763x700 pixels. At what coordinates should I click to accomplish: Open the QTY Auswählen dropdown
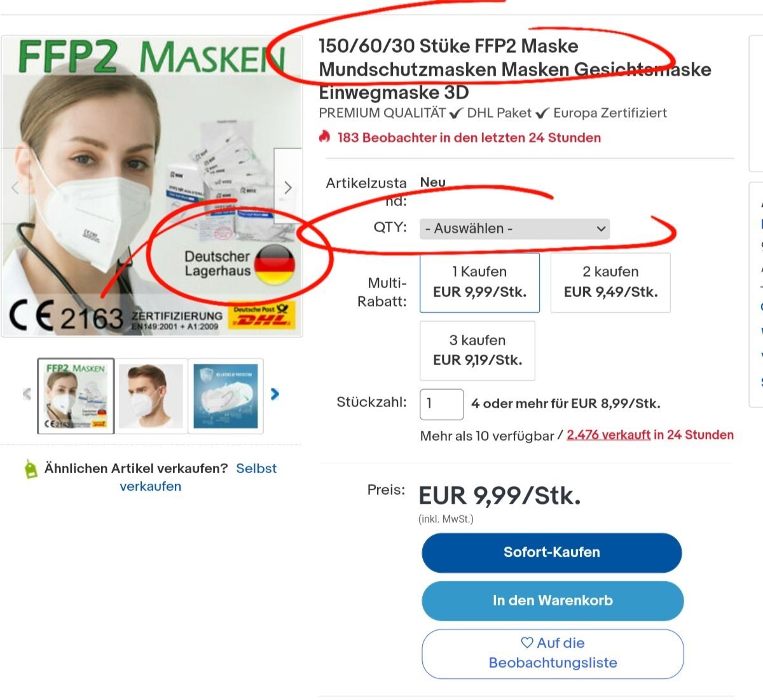coord(514,228)
